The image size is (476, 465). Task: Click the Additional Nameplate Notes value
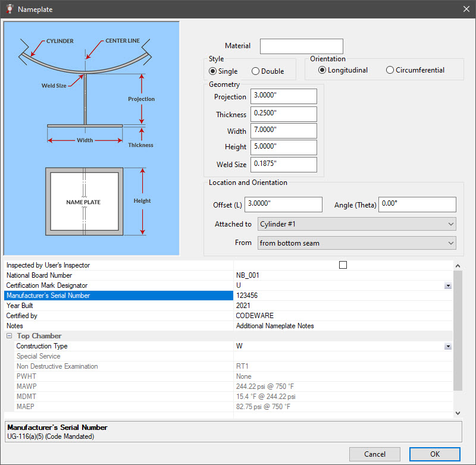(x=275, y=326)
